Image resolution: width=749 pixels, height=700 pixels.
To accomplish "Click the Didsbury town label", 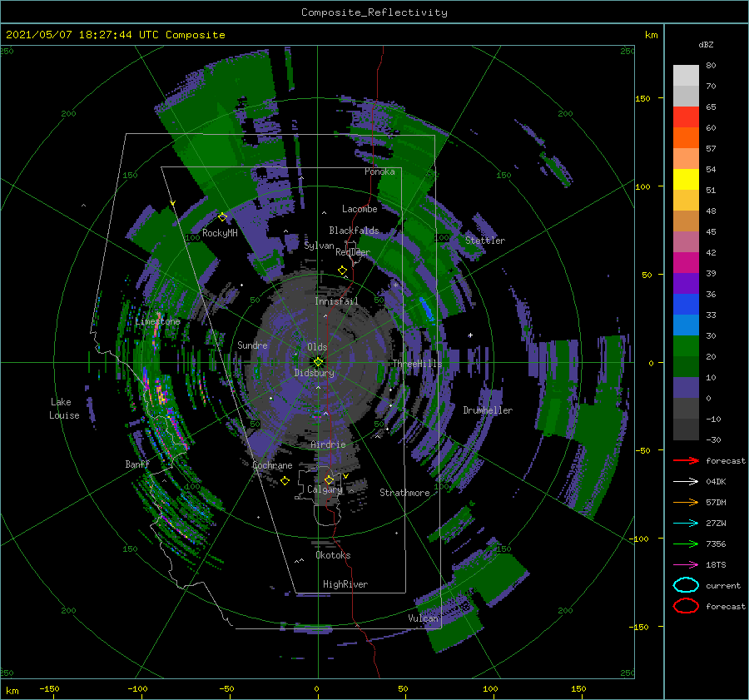I will click(314, 373).
